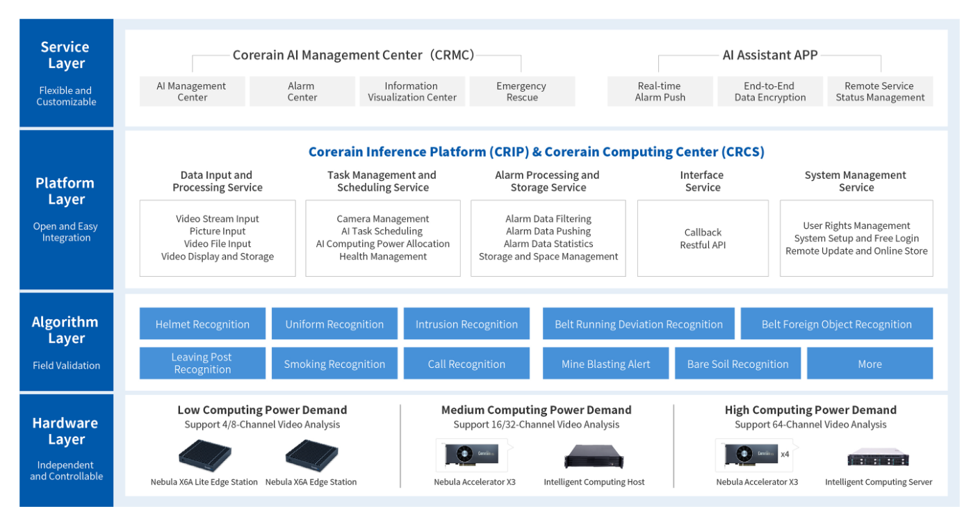Select the Bare Soil Recognition tile
The height and width of the screenshot is (525, 980).
738,364
